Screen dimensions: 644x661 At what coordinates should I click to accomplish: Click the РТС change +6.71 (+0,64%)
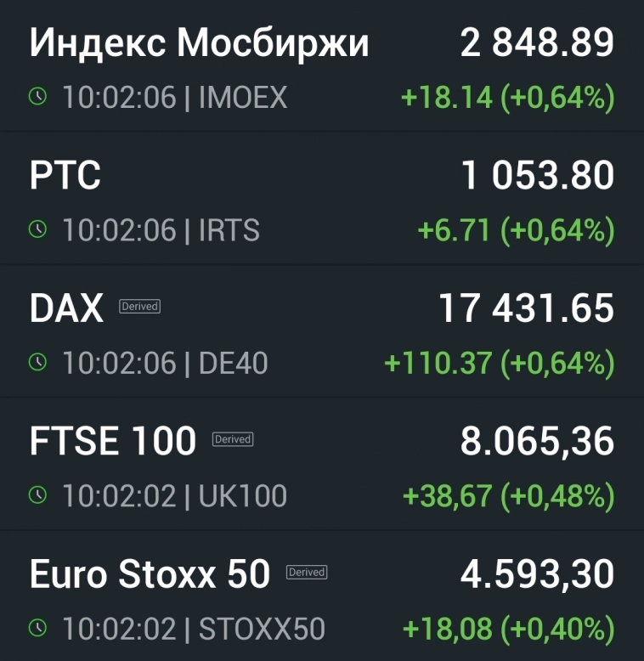(516, 230)
